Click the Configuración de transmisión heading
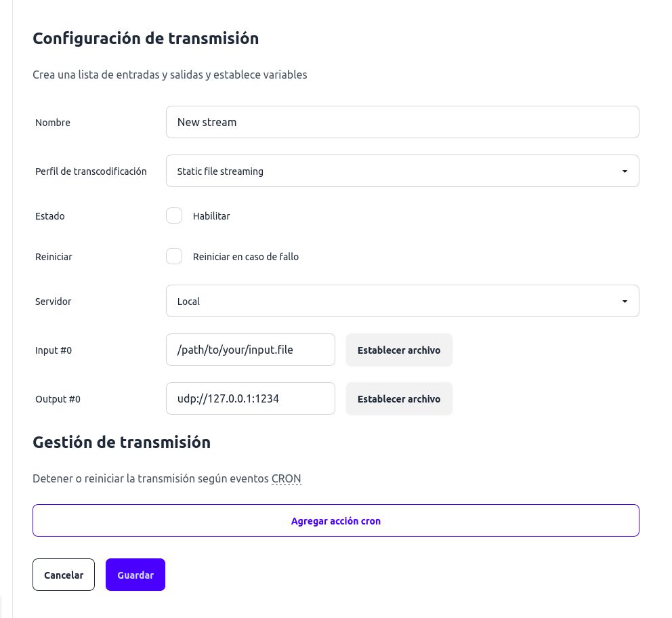Image resolution: width=672 pixels, height=618 pixels. point(146,39)
